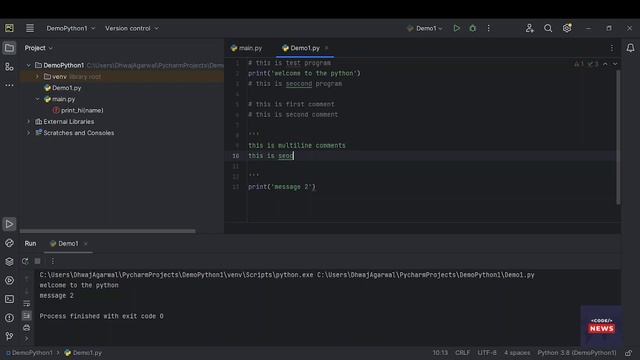Debug Demo1 with the bug icon
This screenshot has width=640, height=360.
click(x=473, y=28)
